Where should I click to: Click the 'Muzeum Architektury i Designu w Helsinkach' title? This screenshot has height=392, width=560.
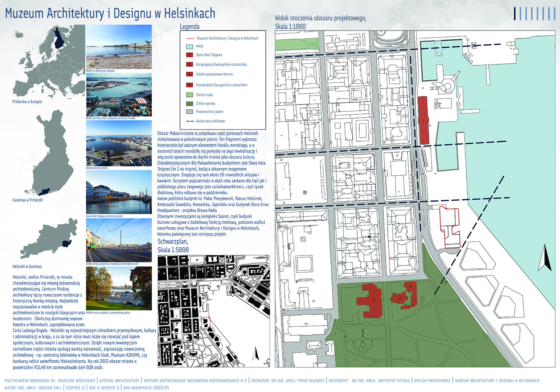(x=110, y=13)
